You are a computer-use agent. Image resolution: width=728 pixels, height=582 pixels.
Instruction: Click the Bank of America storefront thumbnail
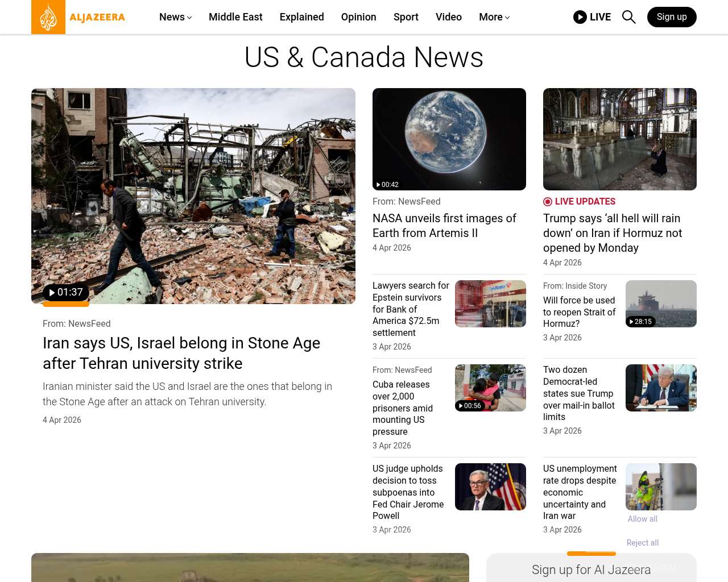tap(490, 304)
